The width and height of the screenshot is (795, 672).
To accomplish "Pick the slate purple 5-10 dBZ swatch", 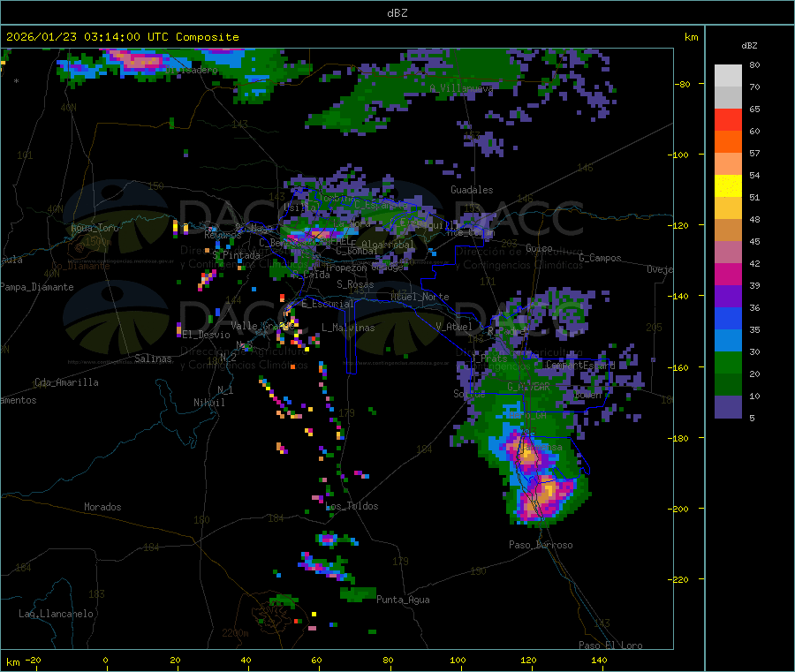I will click(728, 407).
